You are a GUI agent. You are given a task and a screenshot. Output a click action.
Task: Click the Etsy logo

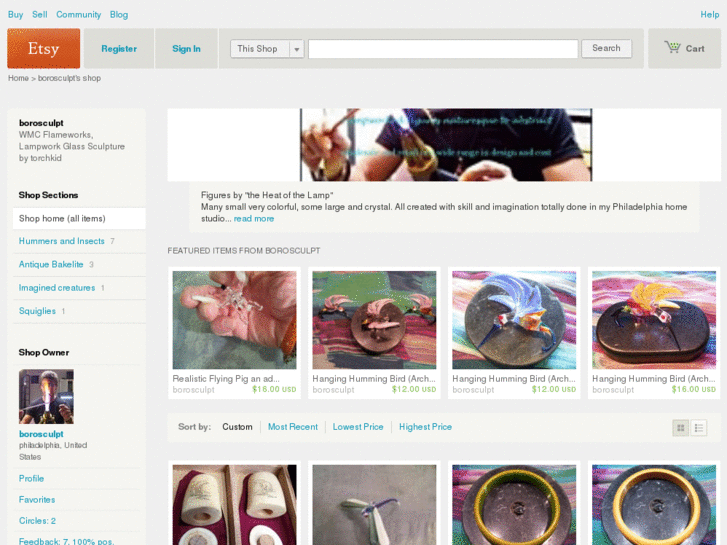click(x=44, y=48)
